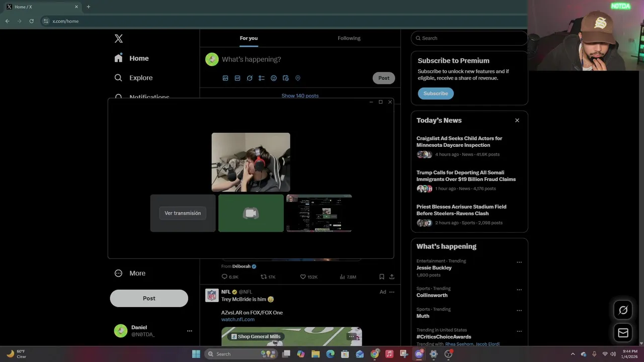Open Microsoft Edge from the taskbar

[330, 354]
